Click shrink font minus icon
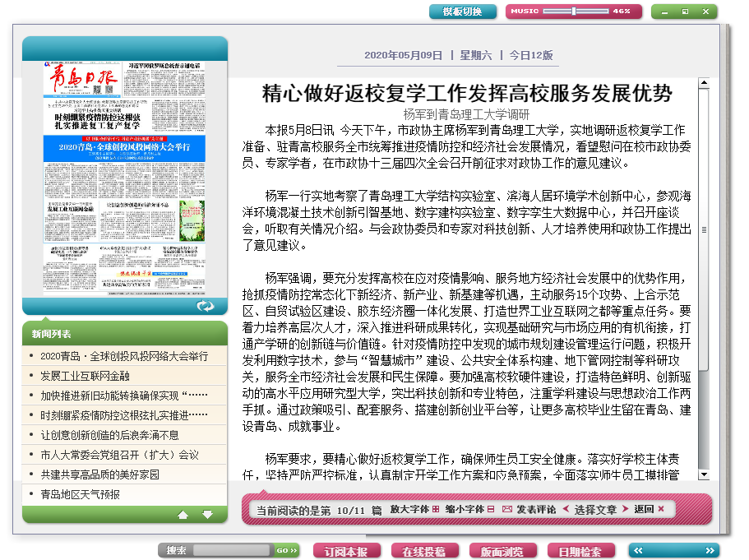749x560 pixels. [x=491, y=510]
